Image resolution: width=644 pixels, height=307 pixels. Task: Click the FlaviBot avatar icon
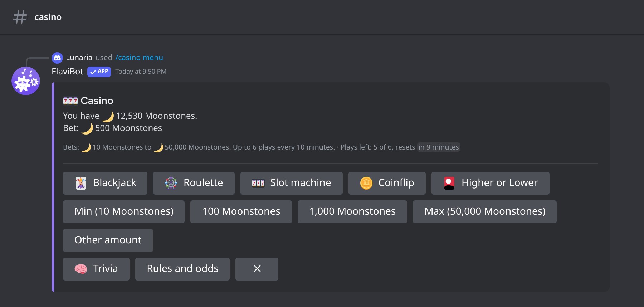(x=26, y=81)
